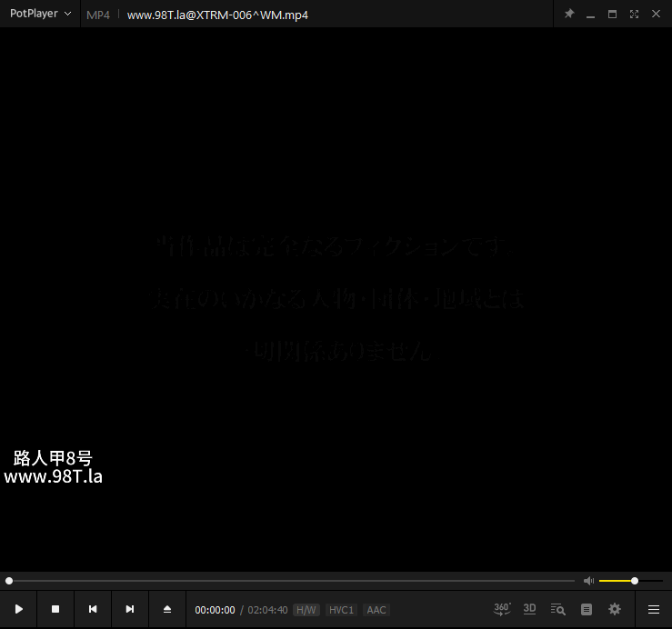Skip to the next track
672x629 pixels.
tap(130, 609)
